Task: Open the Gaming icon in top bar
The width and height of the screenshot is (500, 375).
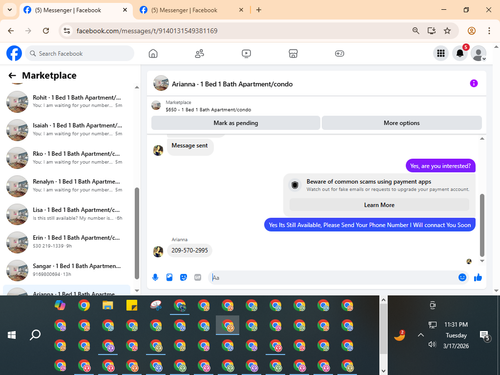Action: (x=339, y=53)
